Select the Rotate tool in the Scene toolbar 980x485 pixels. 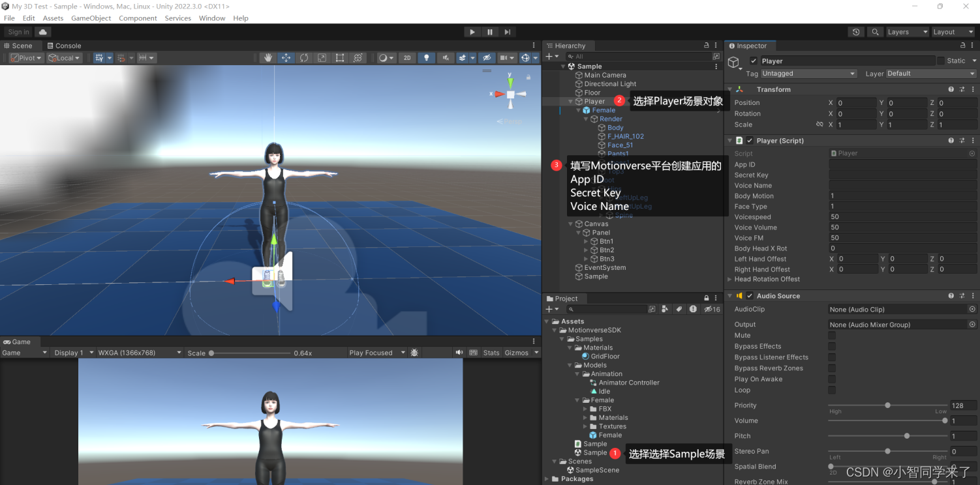pyautogui.click(x=304, y=58)
